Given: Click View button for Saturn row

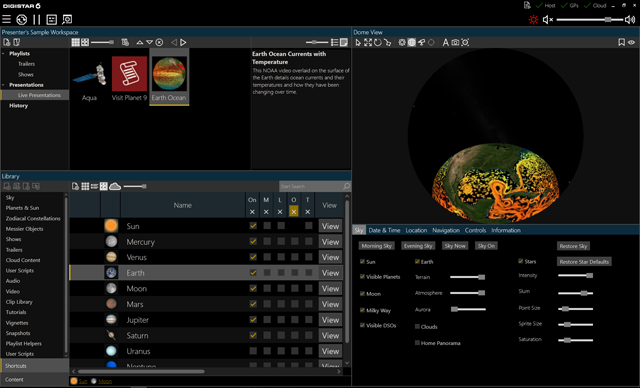Looking at the screenshot, I should [x=330, y=335].
